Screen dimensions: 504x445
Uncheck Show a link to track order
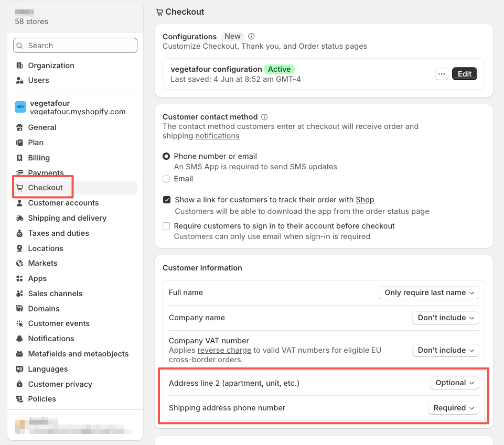coord(166,200)
